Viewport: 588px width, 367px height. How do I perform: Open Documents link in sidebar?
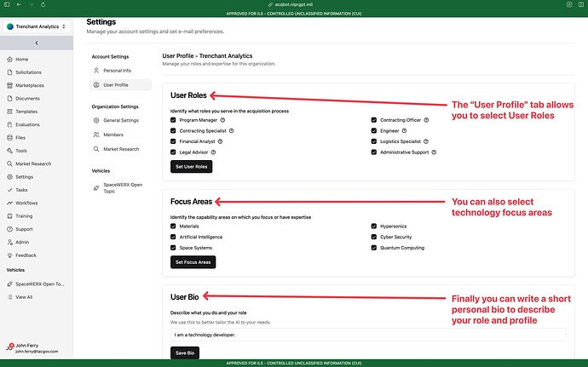coord(27,99)
